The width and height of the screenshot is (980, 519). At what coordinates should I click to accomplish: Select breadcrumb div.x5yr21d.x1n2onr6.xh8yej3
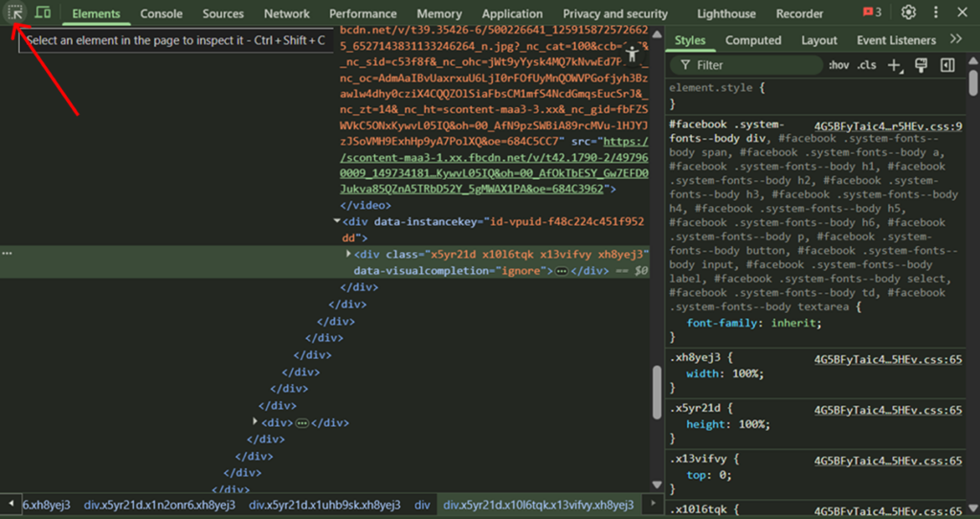(160, 505)
